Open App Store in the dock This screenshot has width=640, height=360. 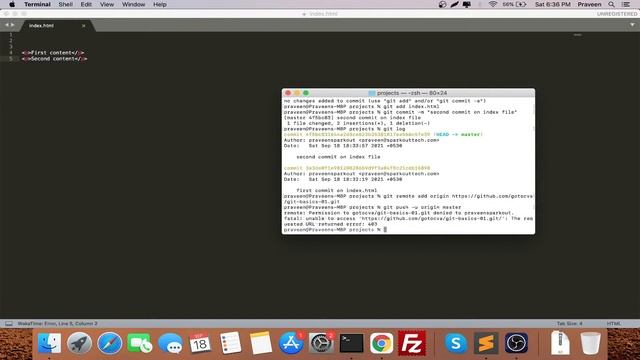point(291,343)
